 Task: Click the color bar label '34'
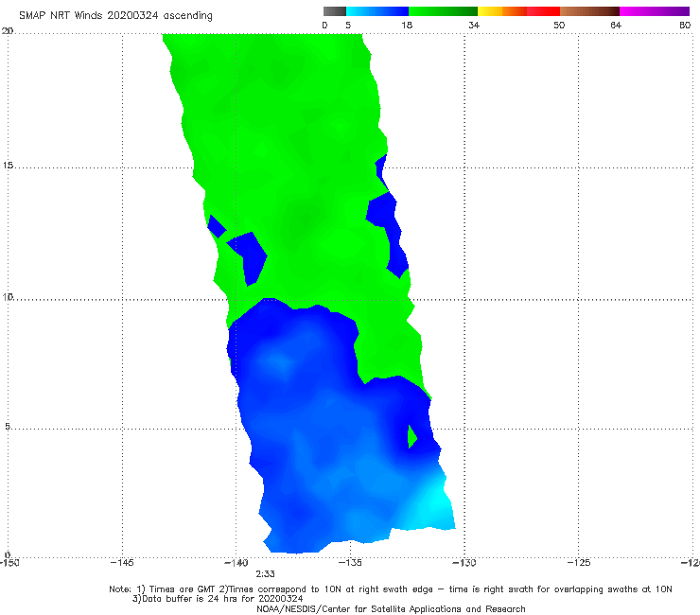[x=474, y=26]
